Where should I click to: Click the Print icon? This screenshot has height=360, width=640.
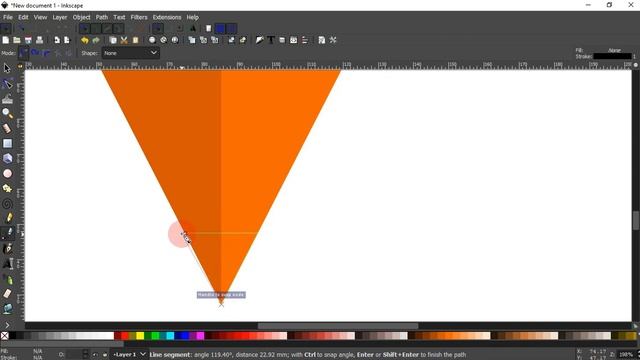click(x=39, y=40)
